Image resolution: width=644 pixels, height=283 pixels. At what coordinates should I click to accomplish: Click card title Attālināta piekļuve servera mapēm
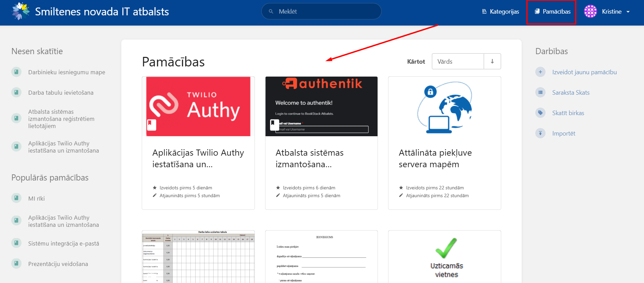[x=435, y=158]
